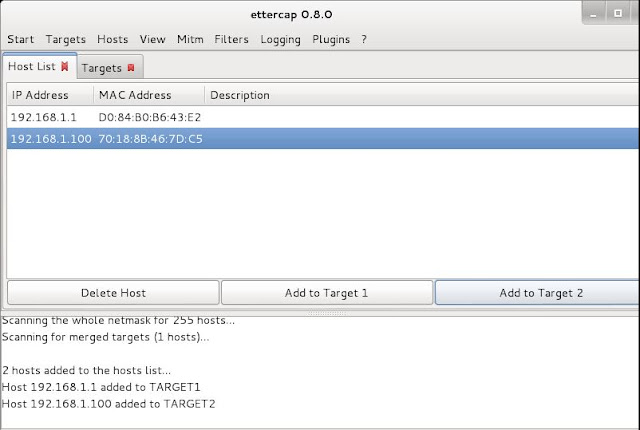Open the Start menu

tap(20, 39)
